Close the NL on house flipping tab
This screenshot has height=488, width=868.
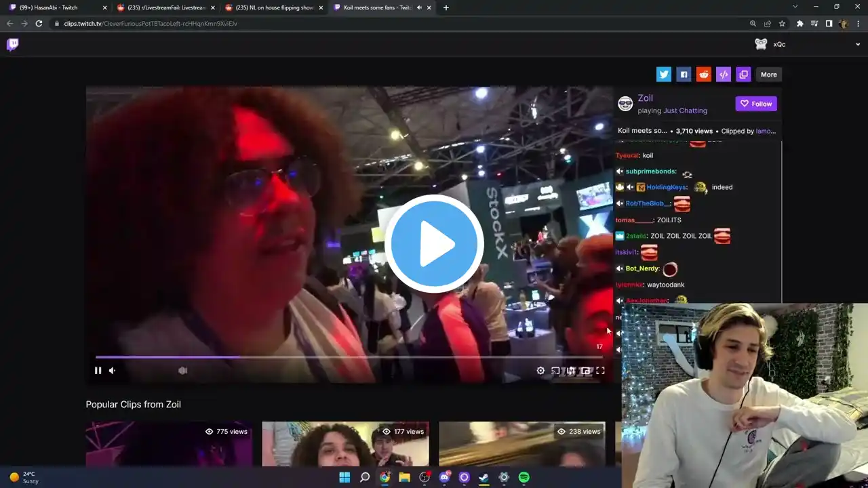coord(320,7)
